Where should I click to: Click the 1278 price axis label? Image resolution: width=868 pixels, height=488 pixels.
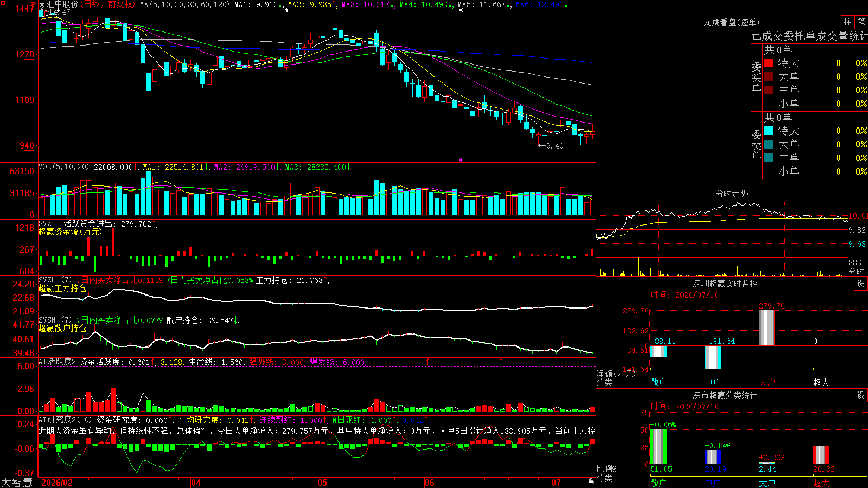(24, 54)
